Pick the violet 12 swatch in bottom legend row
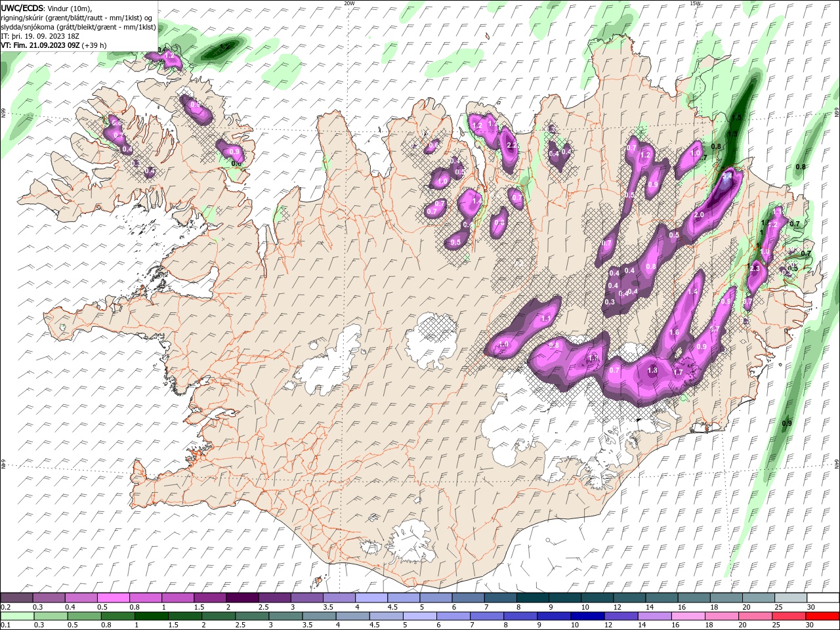840x630 pixels. pyautogui.click(x=619, y=616)
